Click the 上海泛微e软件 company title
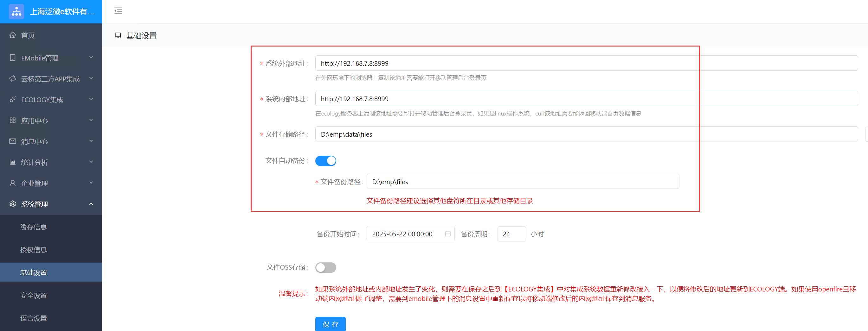The width and height of the screenshot is (868, 331). [62, 12]
